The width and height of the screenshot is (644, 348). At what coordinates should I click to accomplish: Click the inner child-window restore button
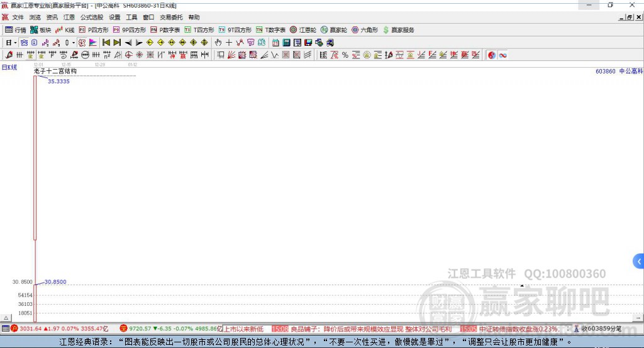pos(630,17)
